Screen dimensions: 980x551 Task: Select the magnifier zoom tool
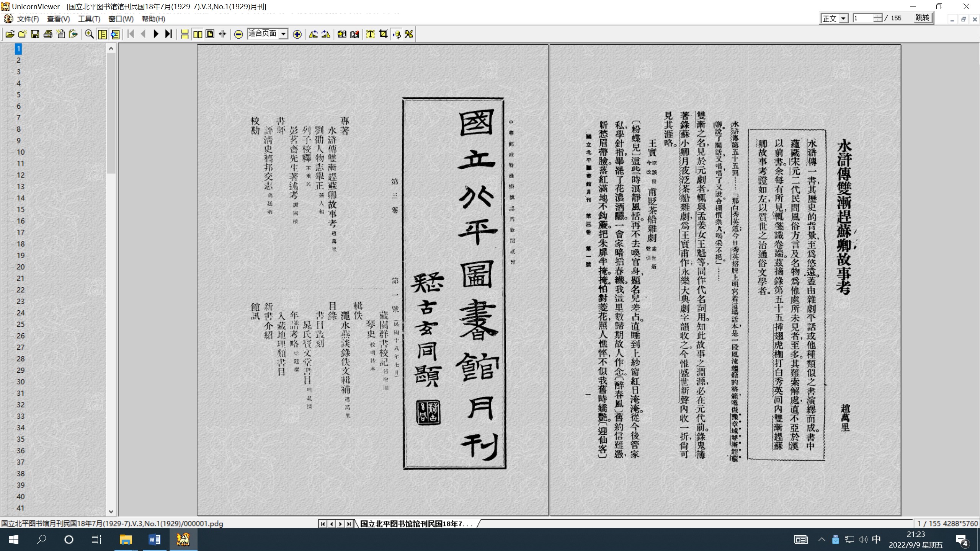(x=89, y=34)
